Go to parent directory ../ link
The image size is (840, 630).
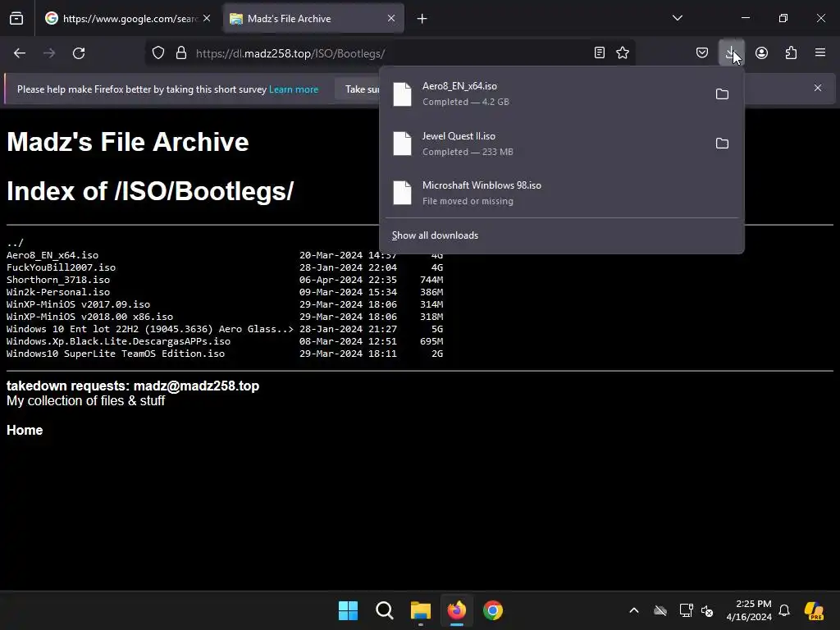point(15,243)
